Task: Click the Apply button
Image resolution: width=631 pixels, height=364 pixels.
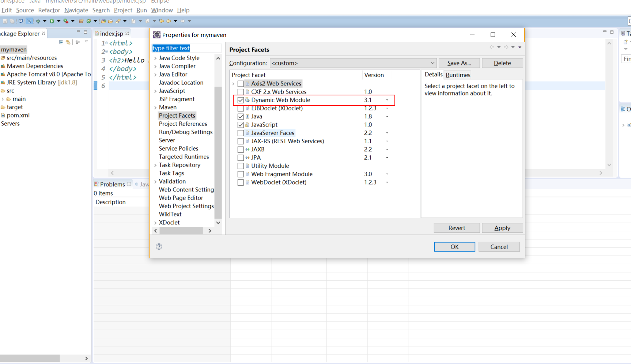Action: click(x=502, y=228)
